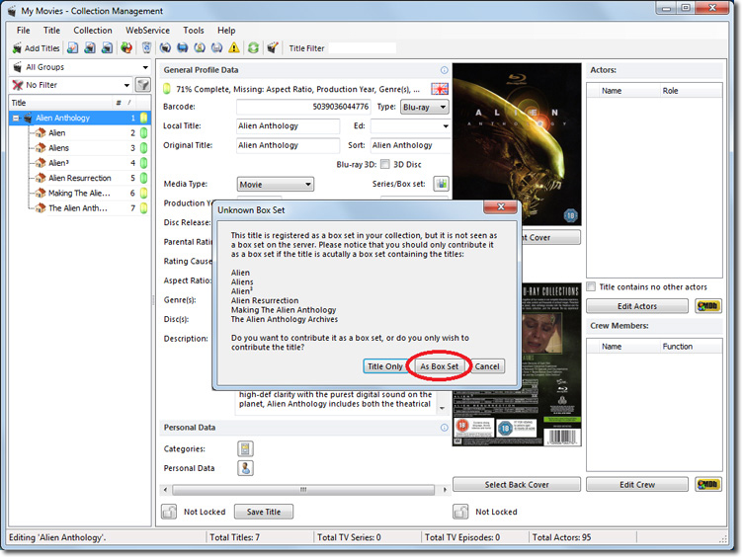Open the Collection menu
The height and width of the screenshot is (560, 744).
93,31
